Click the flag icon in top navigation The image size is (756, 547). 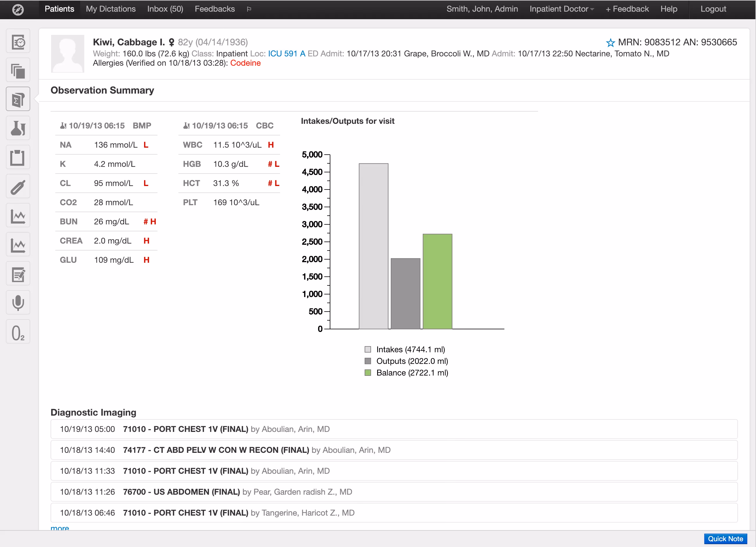click(x=249, y=9)
